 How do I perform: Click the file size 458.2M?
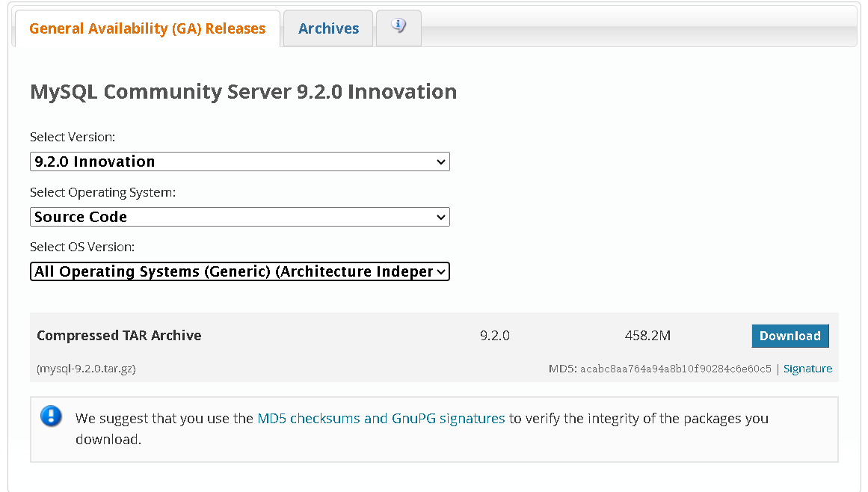pyautogui.click(x=647, y=336)
